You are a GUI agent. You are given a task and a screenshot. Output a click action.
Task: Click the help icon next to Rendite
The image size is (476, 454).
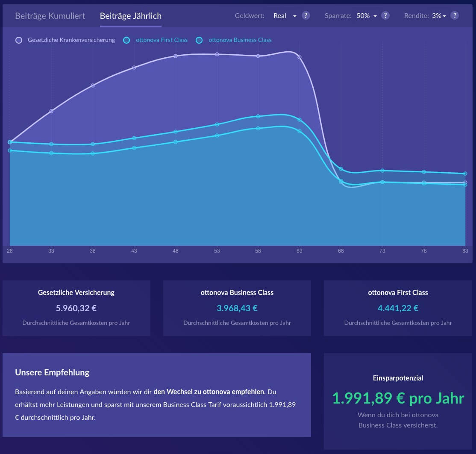pyautogui.click(x=455, y=15)
